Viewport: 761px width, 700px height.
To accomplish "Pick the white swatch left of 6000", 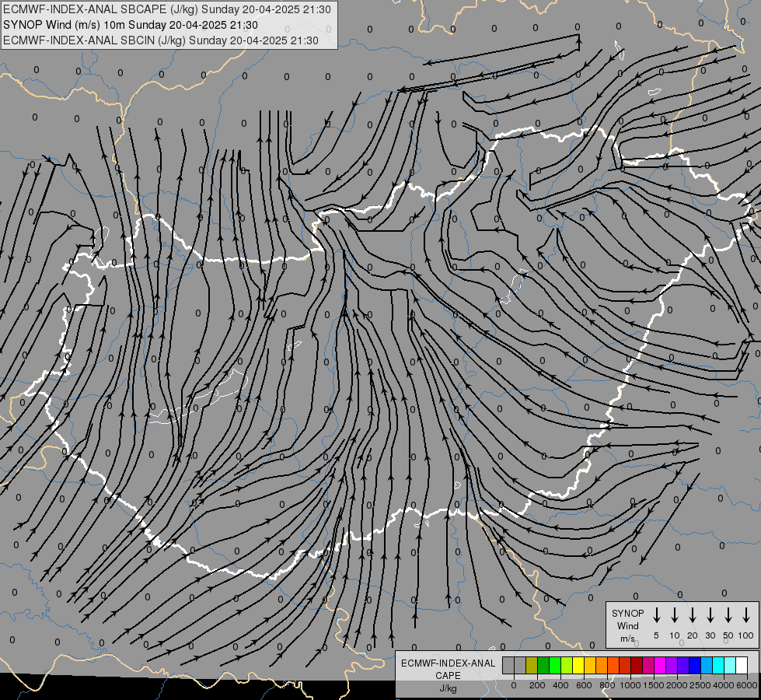I will [742, 665].
